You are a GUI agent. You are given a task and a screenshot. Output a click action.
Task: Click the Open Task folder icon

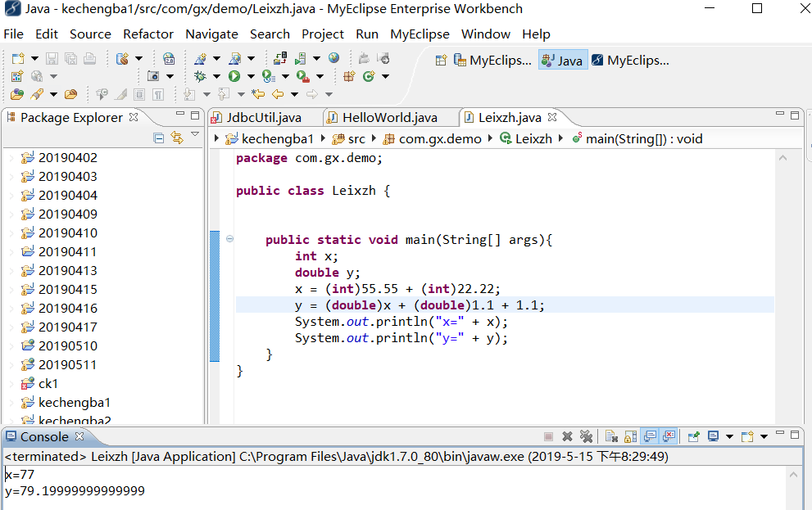pyautogui.click(x=71, y=94)
